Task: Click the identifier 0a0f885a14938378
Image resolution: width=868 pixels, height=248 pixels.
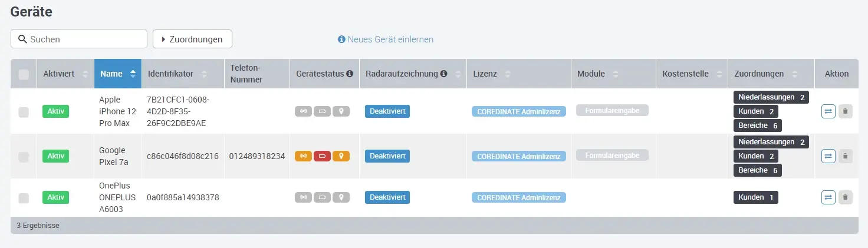Action: [183, 197]
